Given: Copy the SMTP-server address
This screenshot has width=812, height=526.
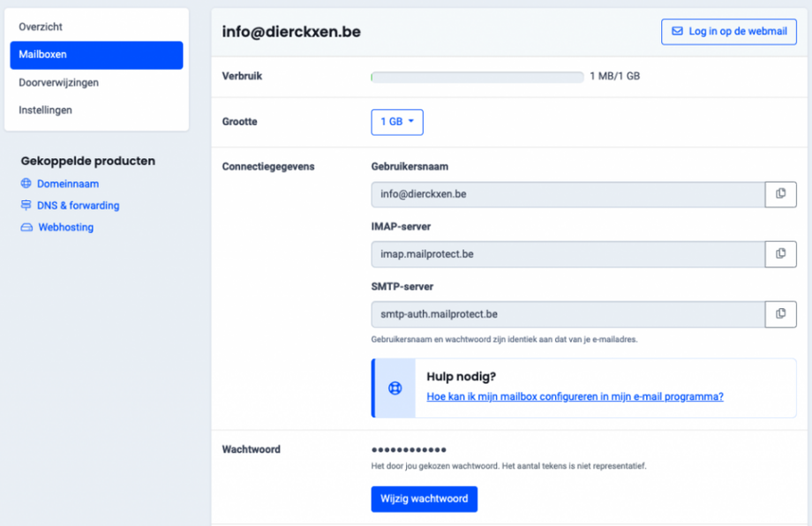Looking at the screenshot, I should tap(780, 314).
